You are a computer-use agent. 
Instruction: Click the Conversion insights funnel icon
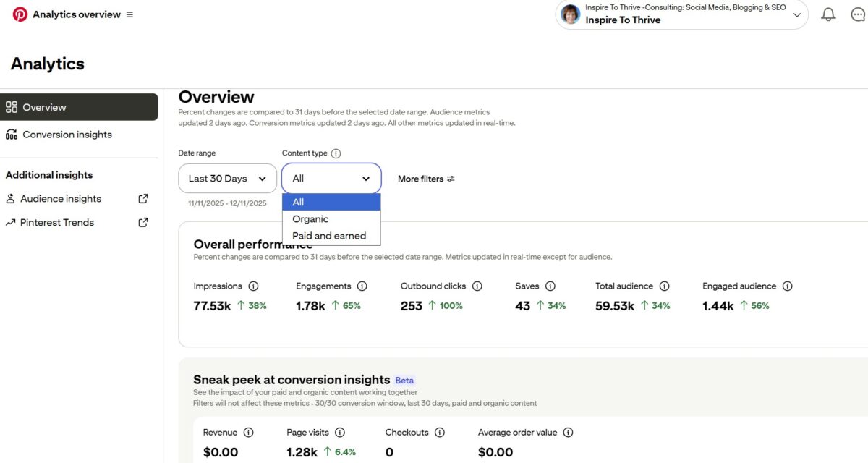(12, 134)
